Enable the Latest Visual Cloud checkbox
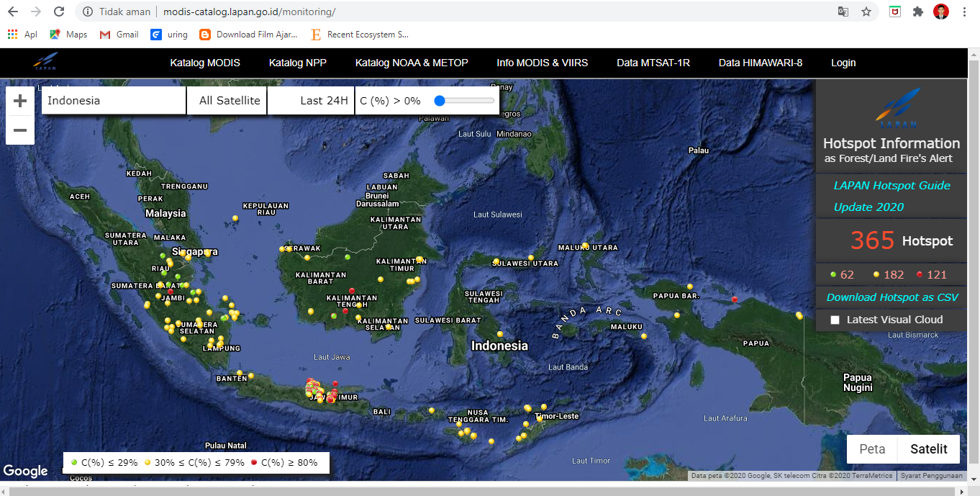The image size is (980, 496). pos(835,320)
